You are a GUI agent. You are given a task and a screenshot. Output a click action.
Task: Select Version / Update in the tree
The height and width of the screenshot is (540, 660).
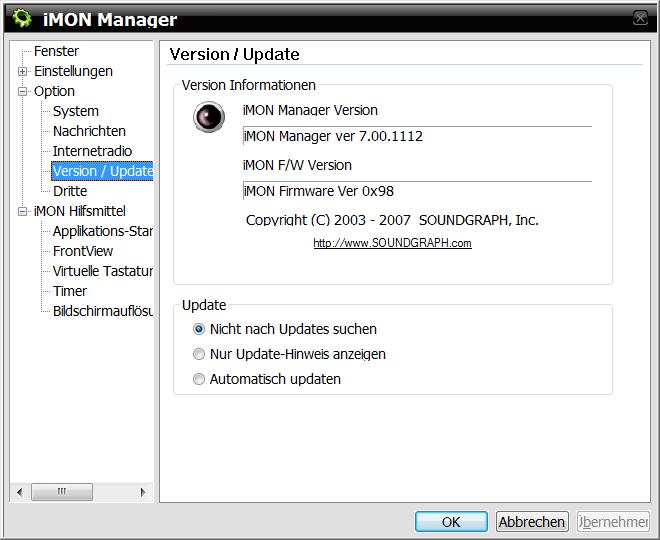pyautogui.click(x=102, y=171)
